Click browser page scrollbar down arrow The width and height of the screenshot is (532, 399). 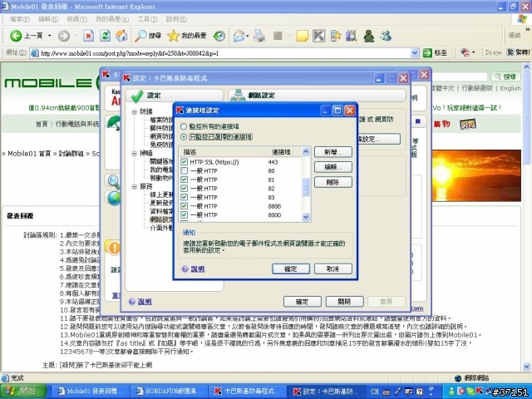pyautogui.click(x=526, y=366)
